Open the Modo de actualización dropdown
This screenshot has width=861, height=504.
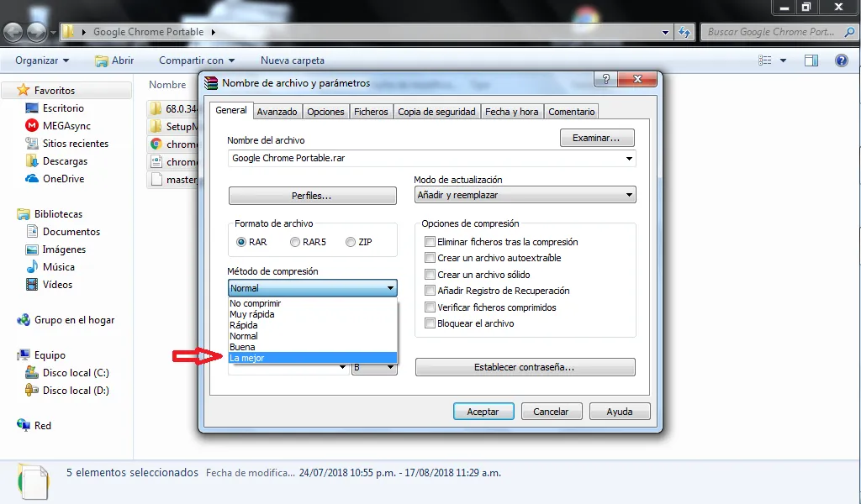pos(525,195)
